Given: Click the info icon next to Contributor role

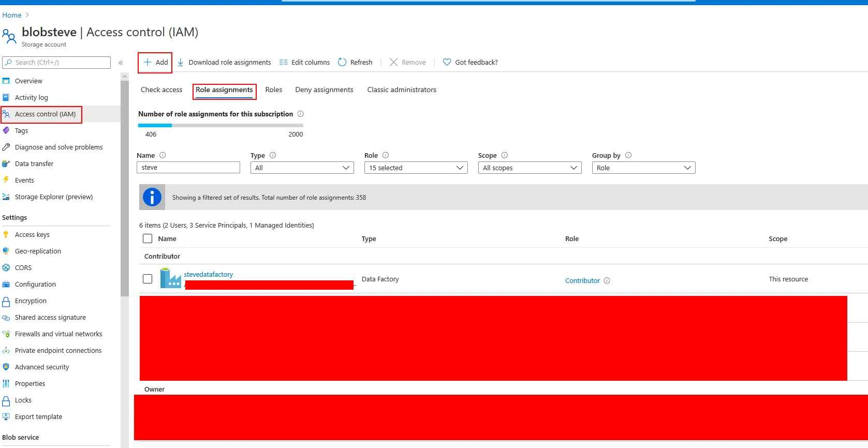Looking at the screenshot, I should (607, 280).
